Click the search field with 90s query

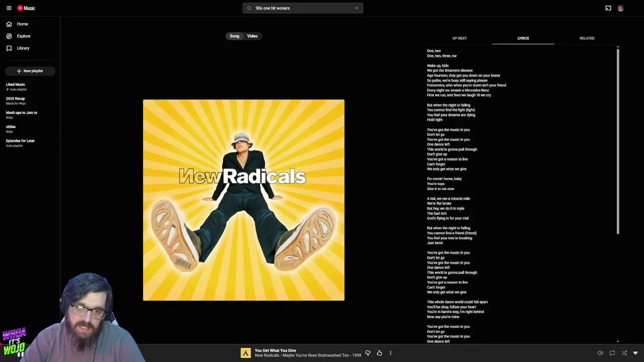pyautogui.click(x=303, y=8)
